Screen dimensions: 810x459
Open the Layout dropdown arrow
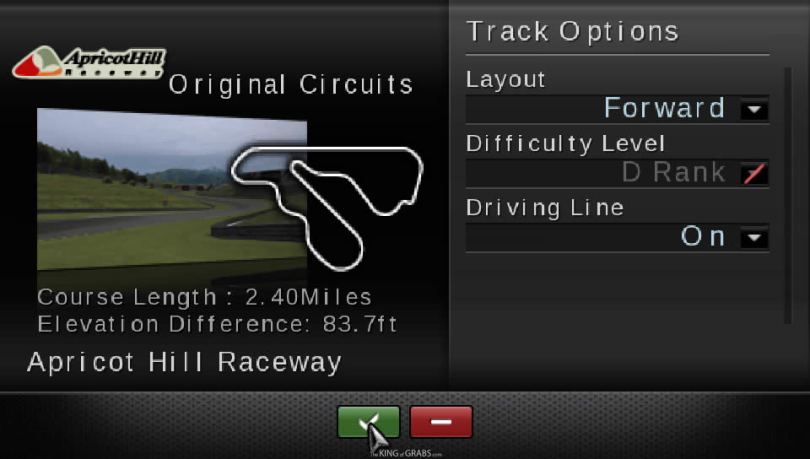pos(755,109)
